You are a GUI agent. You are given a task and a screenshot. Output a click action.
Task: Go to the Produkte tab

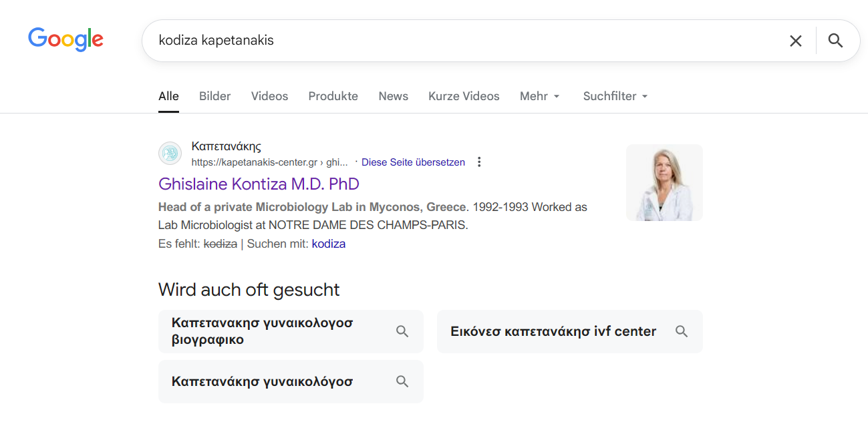pos(333,96)
